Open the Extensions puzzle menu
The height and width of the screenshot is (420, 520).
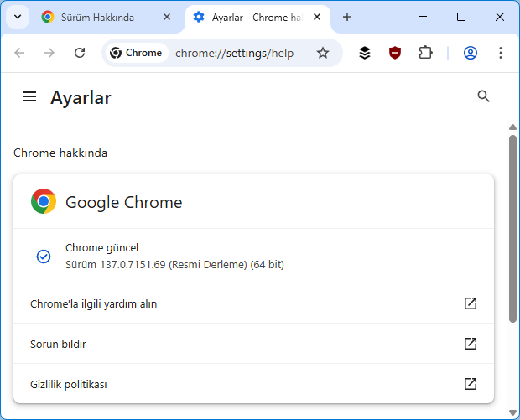(x=425, y=53)
